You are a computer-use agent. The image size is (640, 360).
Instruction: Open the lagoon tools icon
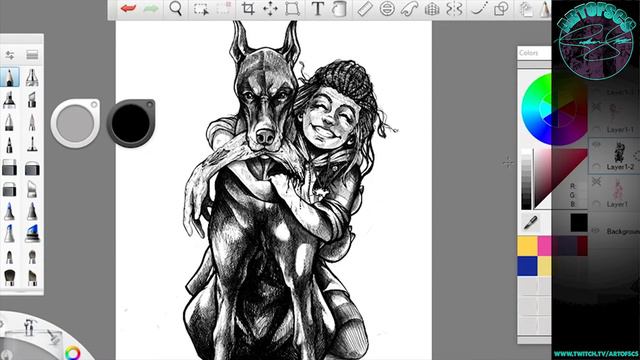(x=29, y=327)
